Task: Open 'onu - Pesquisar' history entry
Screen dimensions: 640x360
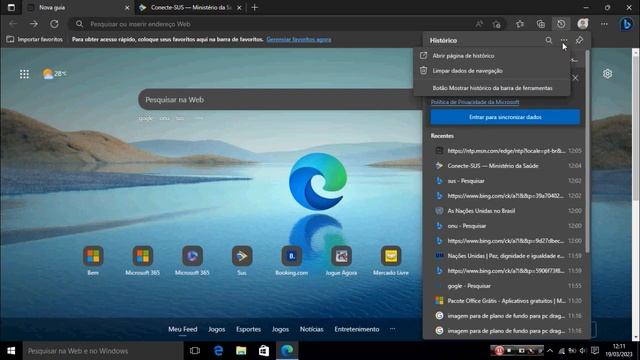Action: [506, 226]
